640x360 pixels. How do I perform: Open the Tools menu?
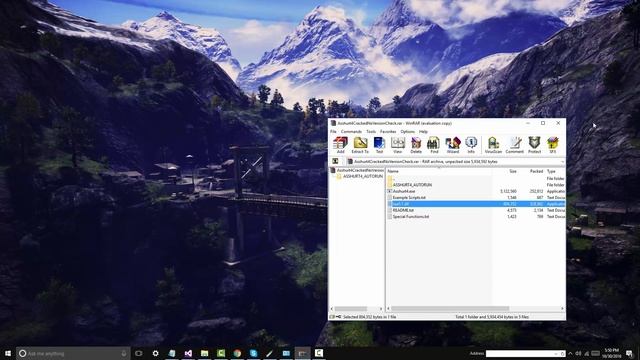(x=371, y=131)
